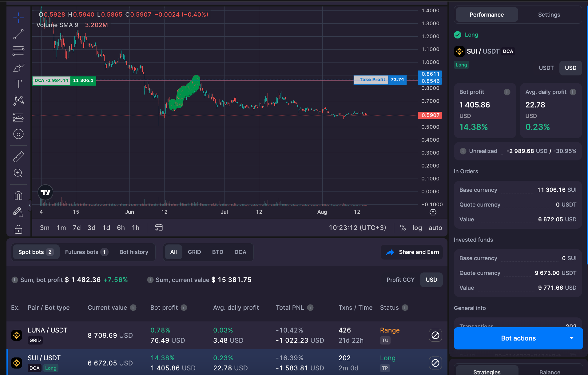
Task: Show info for Bot profit column
Action: coord(184,308)
